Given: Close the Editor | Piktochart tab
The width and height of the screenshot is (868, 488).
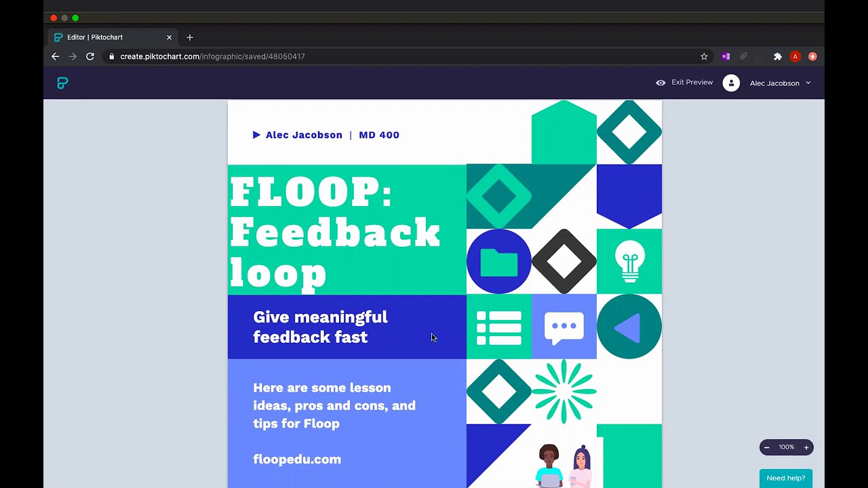Looking at the screenshot, I should pos(169,37).
